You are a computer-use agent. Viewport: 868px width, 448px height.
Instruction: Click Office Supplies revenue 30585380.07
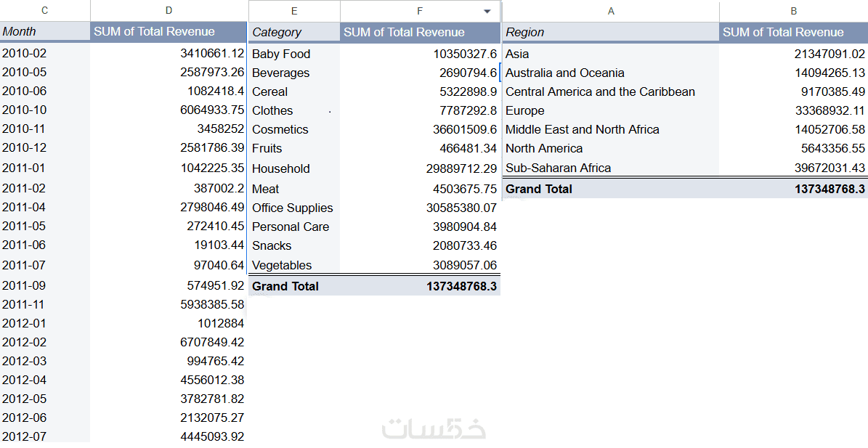462,208
